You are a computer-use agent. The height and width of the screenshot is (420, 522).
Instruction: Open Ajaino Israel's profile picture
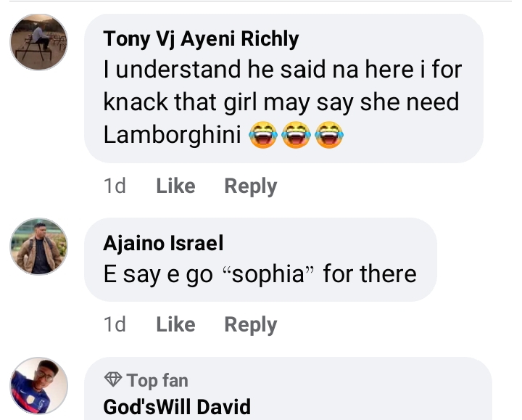39,247
